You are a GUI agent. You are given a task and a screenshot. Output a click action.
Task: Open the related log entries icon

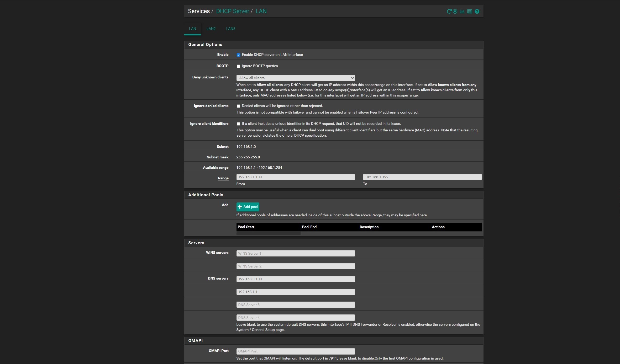point(470,11)
